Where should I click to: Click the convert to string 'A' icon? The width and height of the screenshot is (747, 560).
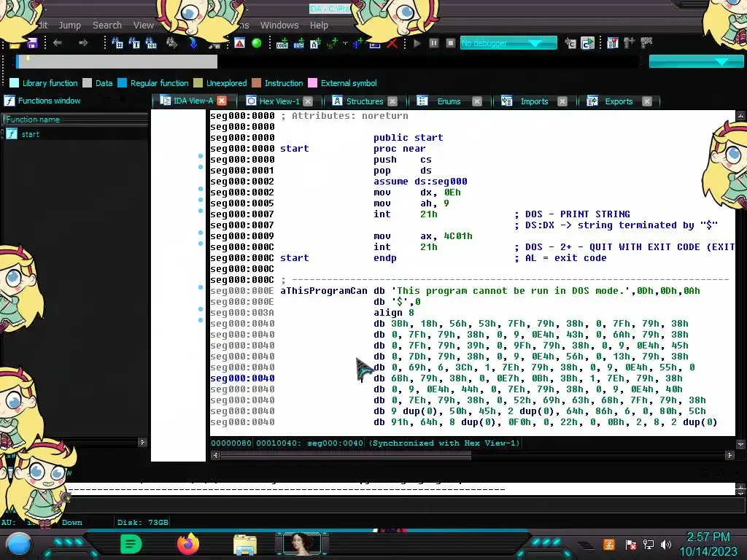pyautogui.click(x=315, y=43)
